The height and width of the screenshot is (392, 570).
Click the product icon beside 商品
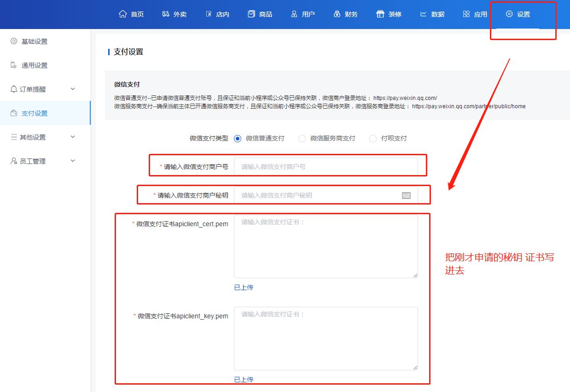(251, 14)
